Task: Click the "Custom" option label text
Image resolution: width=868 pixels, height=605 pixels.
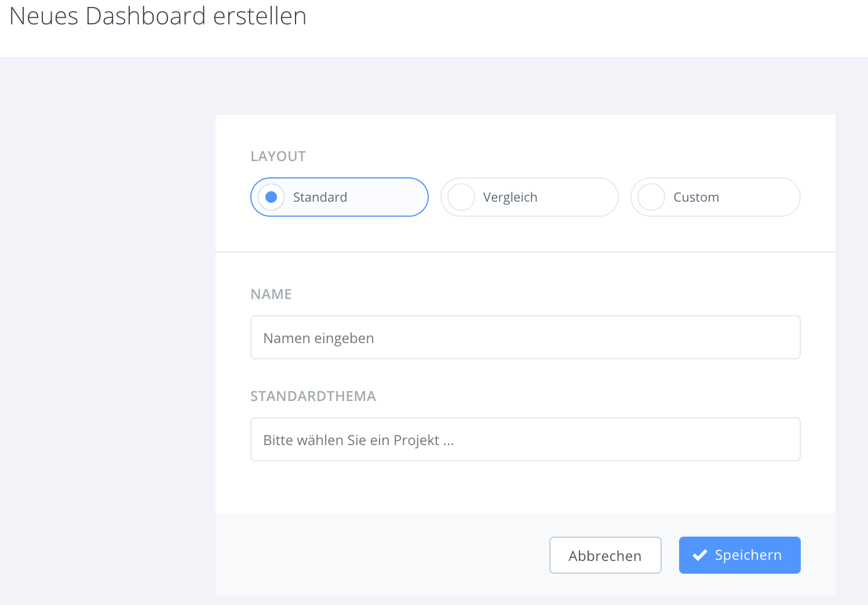Action: point(696,197)
